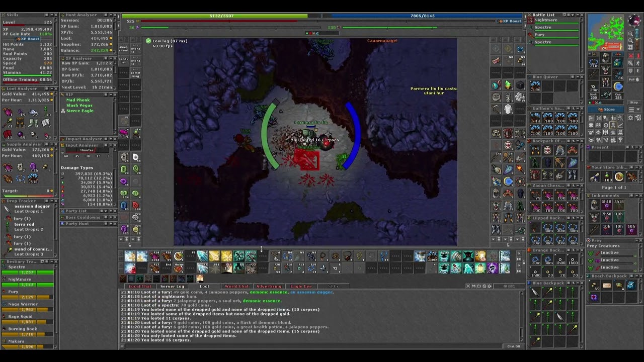Viewport: 644px width, 362px height.
Task: Select Mad Phonk in the VIP list
Action: tap(78, 100)
